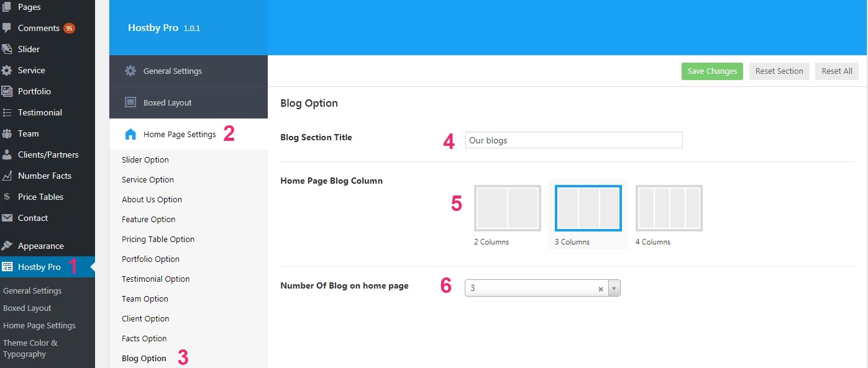
Task: Select the 4 Columns blog layout
Action: 669,209
